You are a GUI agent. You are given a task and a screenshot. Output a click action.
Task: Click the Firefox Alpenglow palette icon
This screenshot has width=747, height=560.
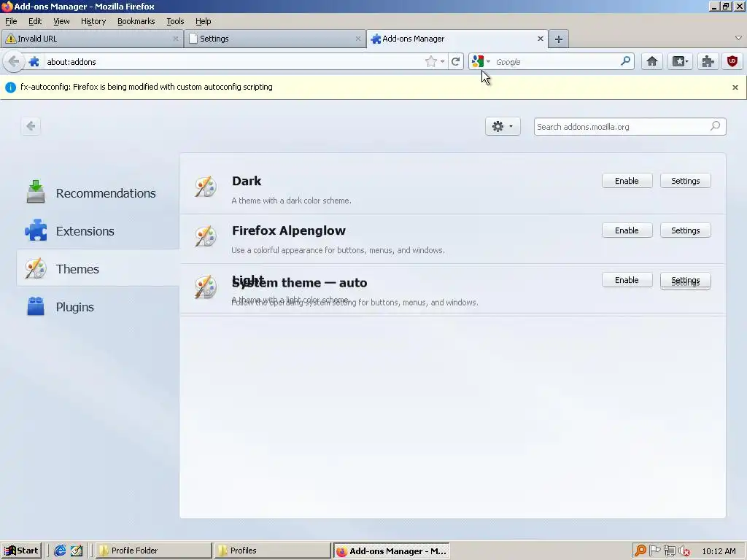pos(206,236)
